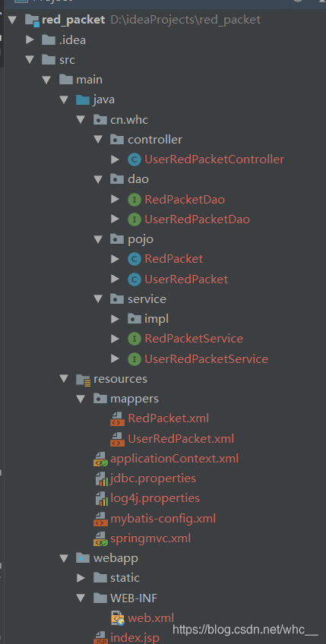
Task: Click the UserRedPacketService interface icon
Action: [x=135, y=359]
